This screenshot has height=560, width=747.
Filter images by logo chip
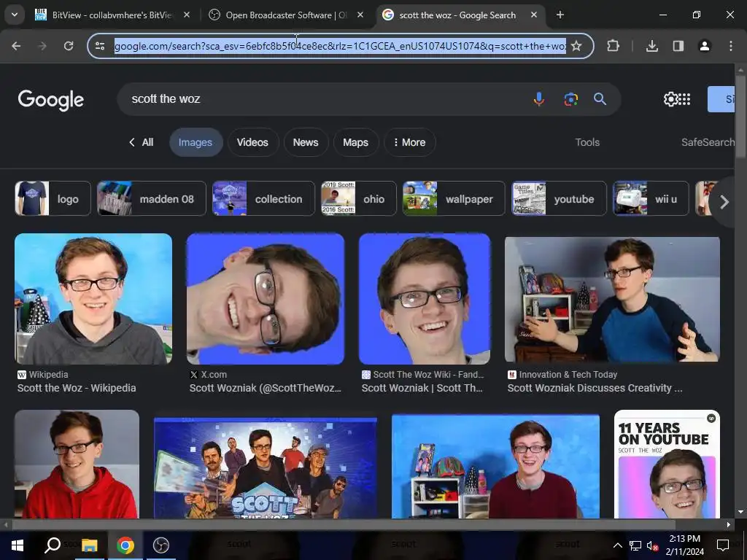click(53, 198)
